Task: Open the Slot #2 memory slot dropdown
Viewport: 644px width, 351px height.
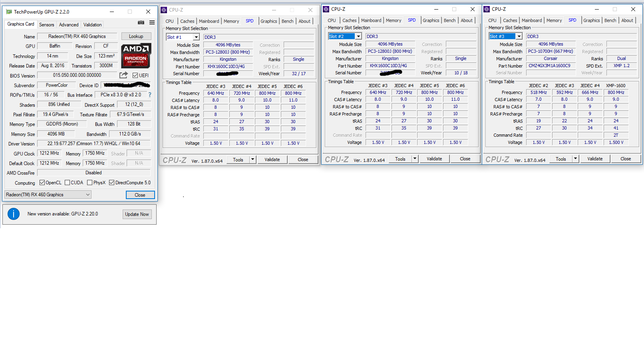Action: 345,36
